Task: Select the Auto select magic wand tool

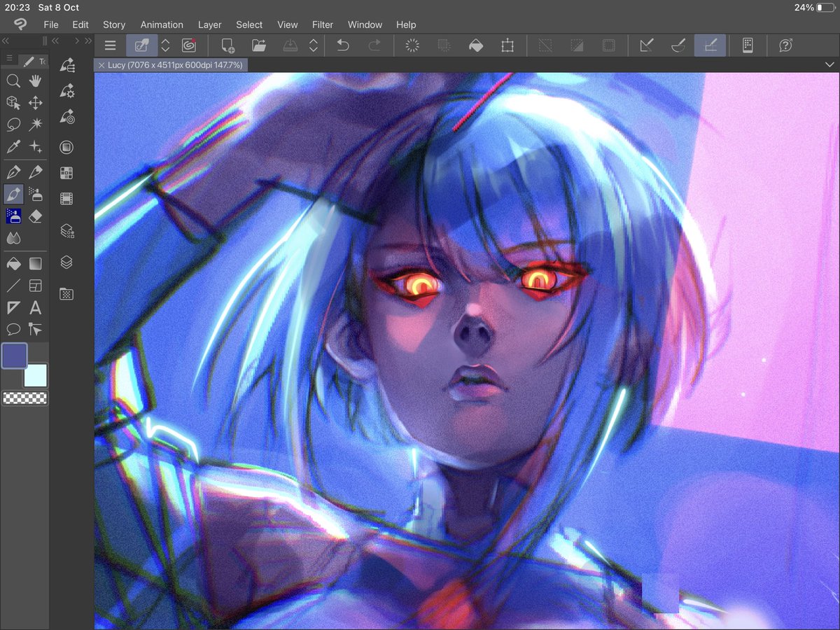Action: [35, 125]
